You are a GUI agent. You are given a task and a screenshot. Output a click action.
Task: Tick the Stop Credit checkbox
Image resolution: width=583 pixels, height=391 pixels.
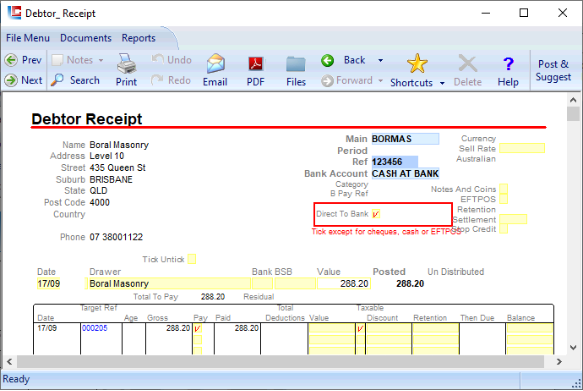point(503,229)
